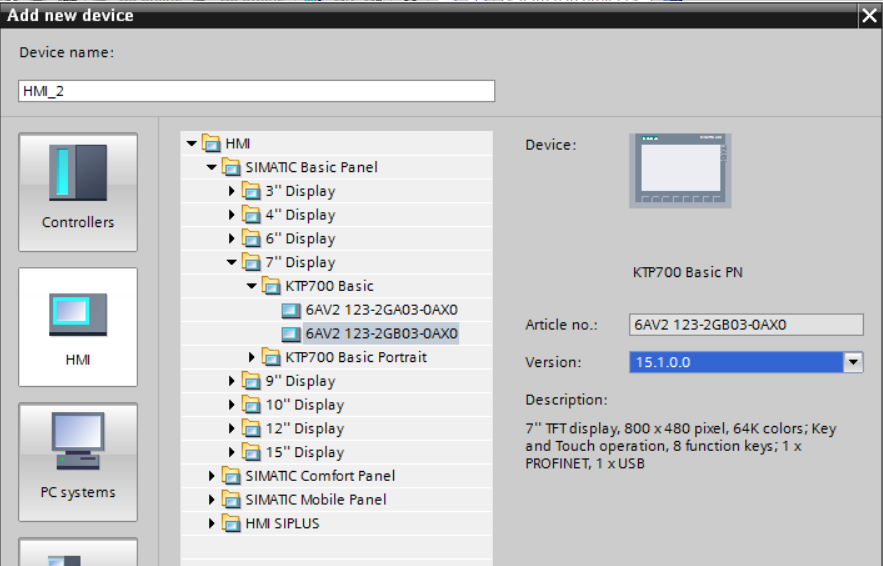The width and height of the screenshot is (883, 566).
Task: Click the Version 15.1.0.0 field
Action: pos(736,362)
